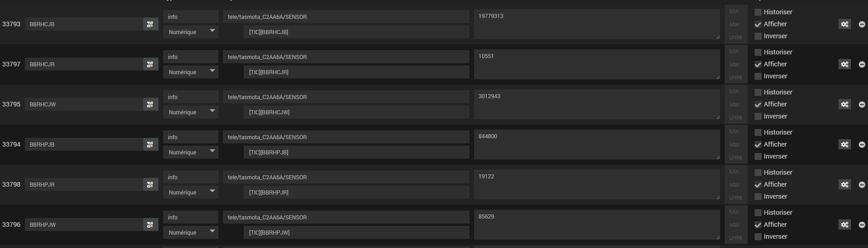
Task: Delete the BBRHCJB command with minus icon
Action: click(x=862, y=24)
